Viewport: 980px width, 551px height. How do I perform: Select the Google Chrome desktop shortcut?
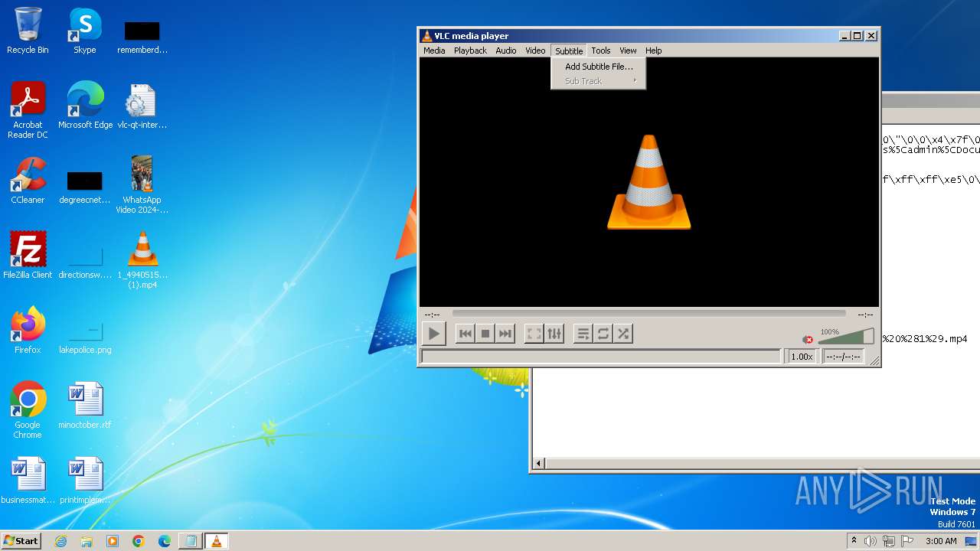(28, 410)
